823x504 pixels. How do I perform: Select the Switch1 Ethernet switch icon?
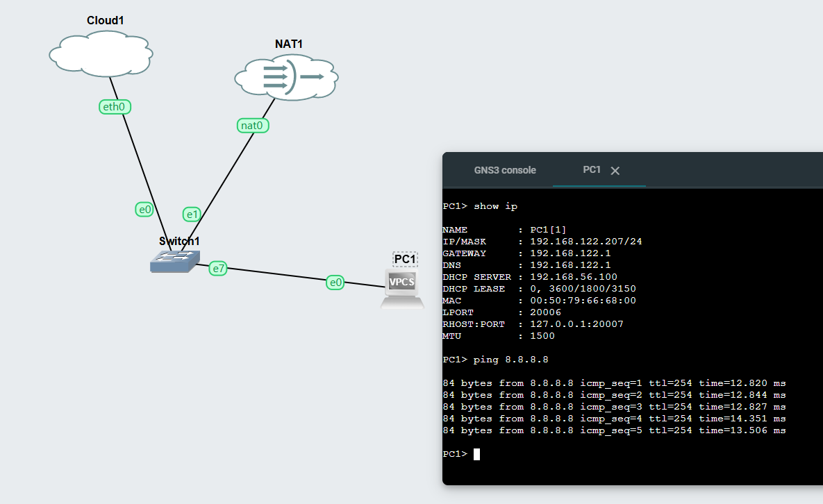click(x=174, y=261)
